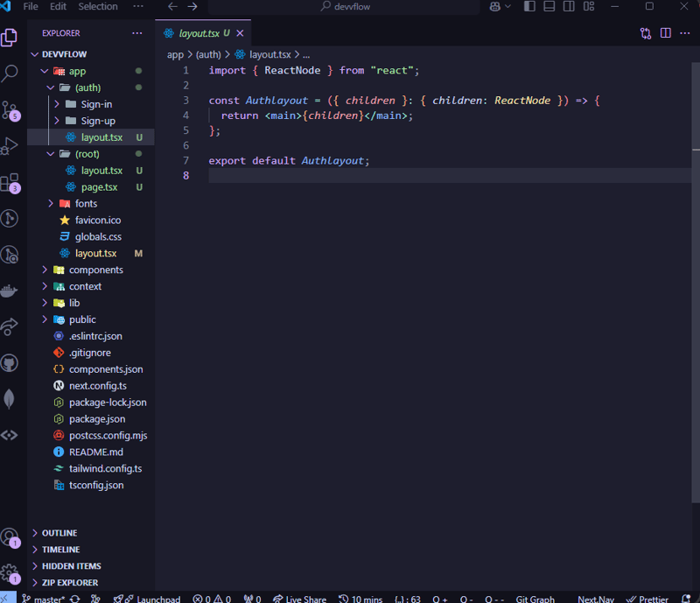Image resolution: width=700 pixels, height=603 pixels.
Task: Open the compare changes icon in the editor toolbar
Action: 645,32
